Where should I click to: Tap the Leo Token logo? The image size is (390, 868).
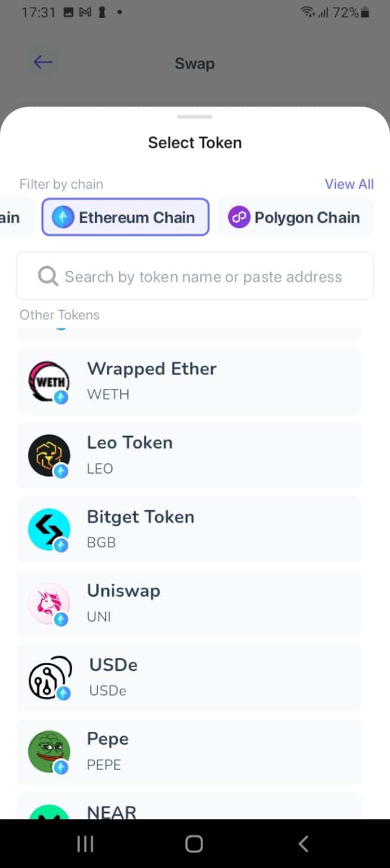[49, 455]
